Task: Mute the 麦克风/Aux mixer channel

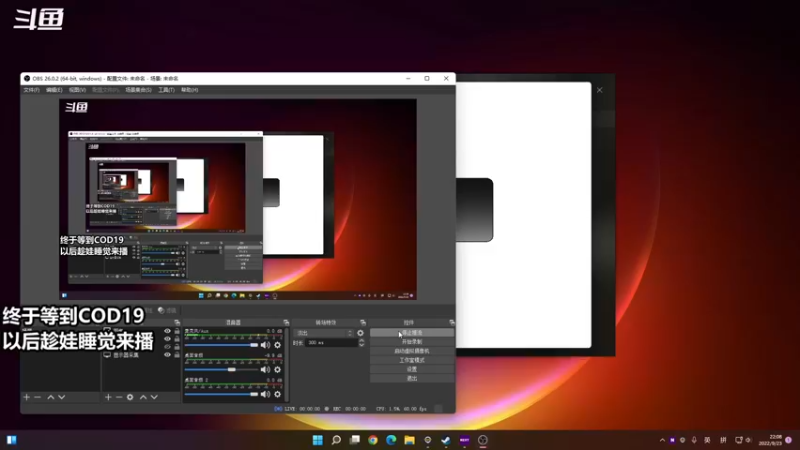Action: tap(265, 345)
